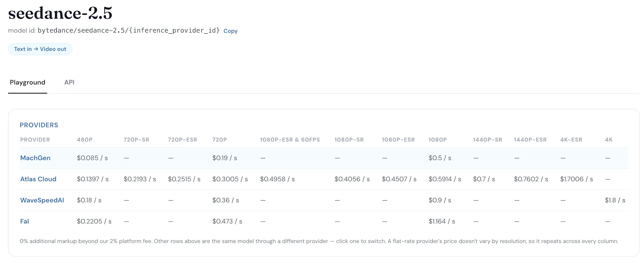The width and height of the screenshot is (644, 263).
Task: Click the 1080P-SR column header
Action: [x=349, y=140]
